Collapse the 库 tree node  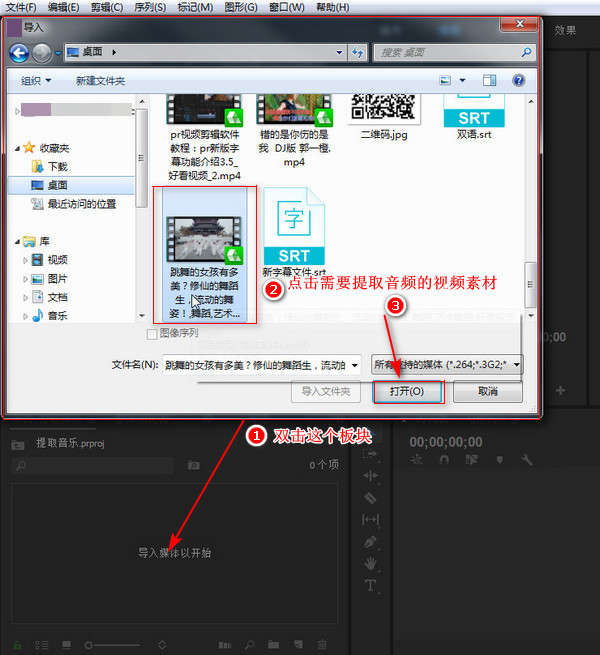(x=18, y=241)
